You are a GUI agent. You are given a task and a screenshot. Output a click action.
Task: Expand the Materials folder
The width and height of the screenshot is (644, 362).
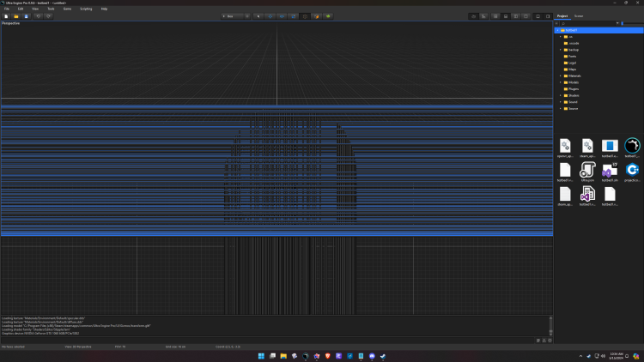[x=561, y=75]
